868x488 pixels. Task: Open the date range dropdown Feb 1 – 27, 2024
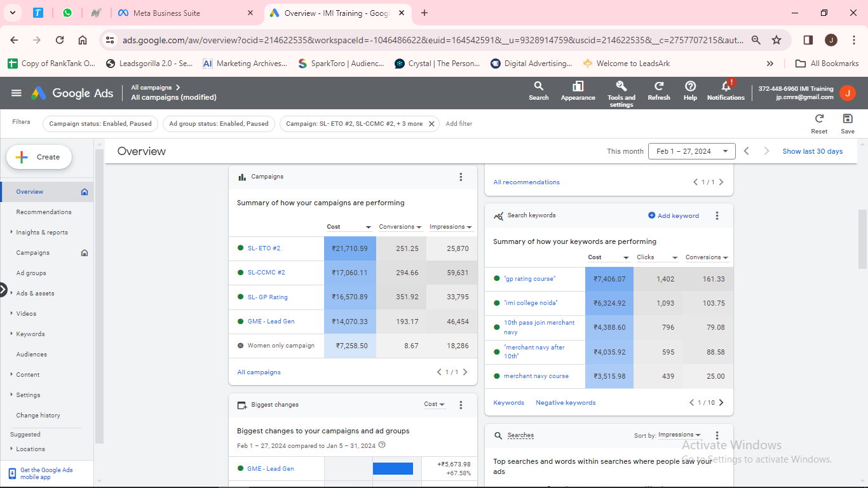(x=692, y=151)
